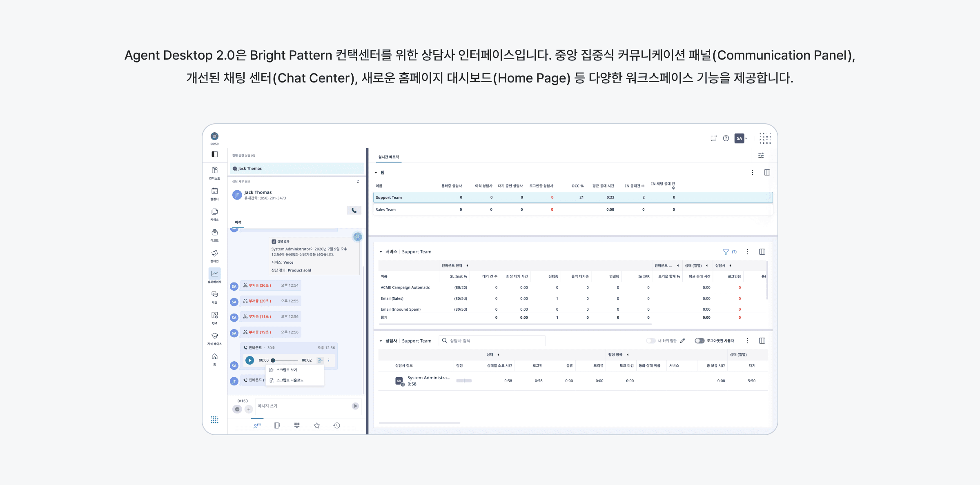
Task: Open the metrics settings sliders icon
Action: coord(761,156)
